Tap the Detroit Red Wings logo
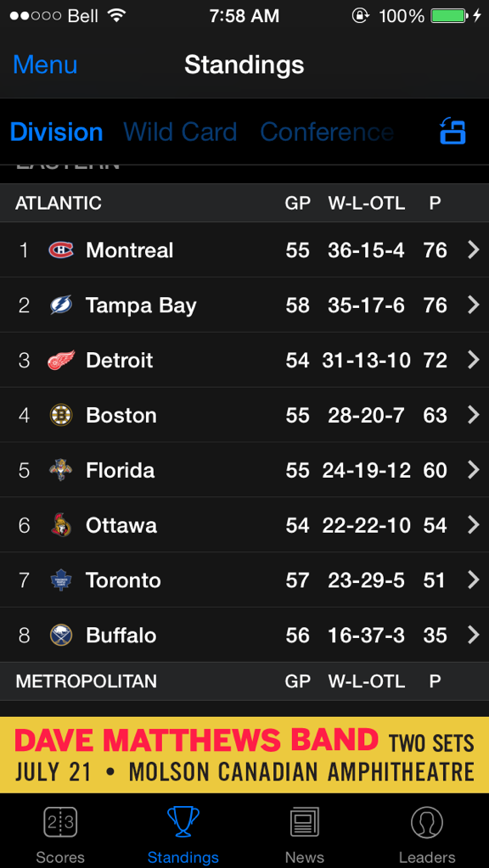This screenshot has width=489, height=868. coord(61,360)
